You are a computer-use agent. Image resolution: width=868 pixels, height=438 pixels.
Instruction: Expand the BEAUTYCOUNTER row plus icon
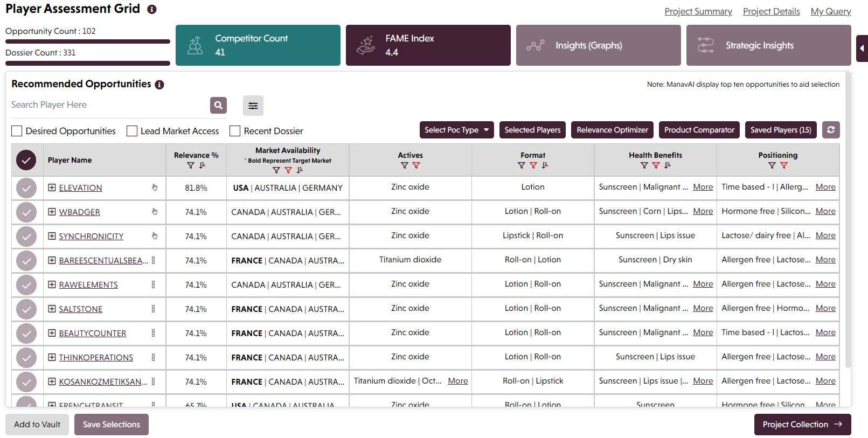(52, 333)
